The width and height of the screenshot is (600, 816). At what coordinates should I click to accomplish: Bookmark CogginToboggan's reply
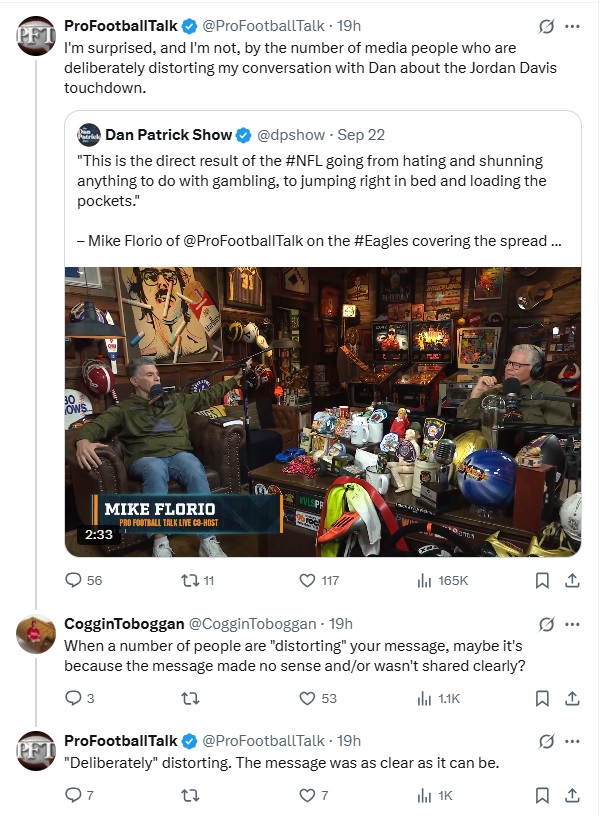tap(541, 698)
